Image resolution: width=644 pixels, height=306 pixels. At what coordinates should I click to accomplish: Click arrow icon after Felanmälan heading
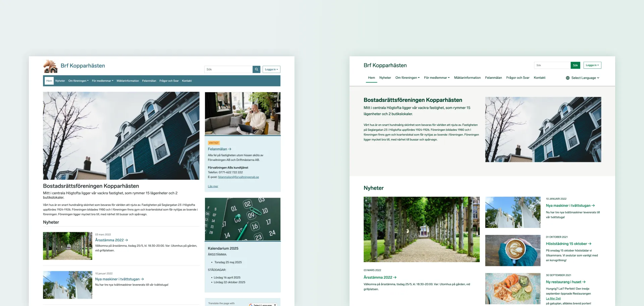click(x=230, y=149)
